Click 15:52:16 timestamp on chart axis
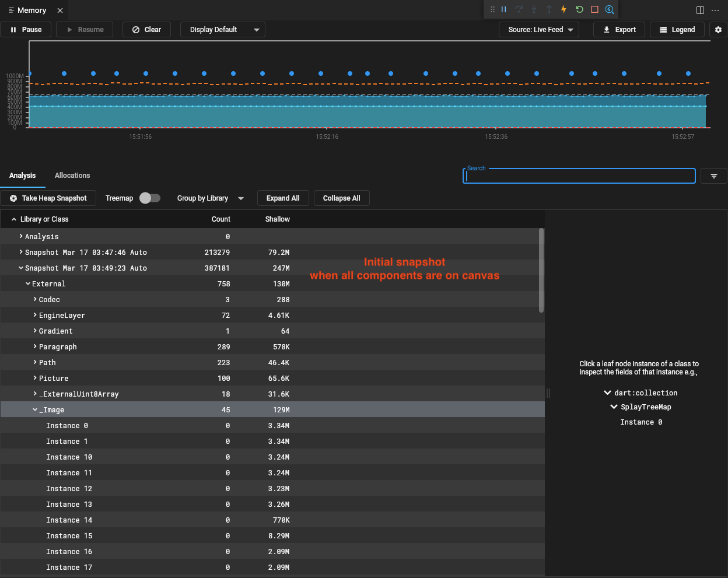Screen dimensions: 728x578 327,136
